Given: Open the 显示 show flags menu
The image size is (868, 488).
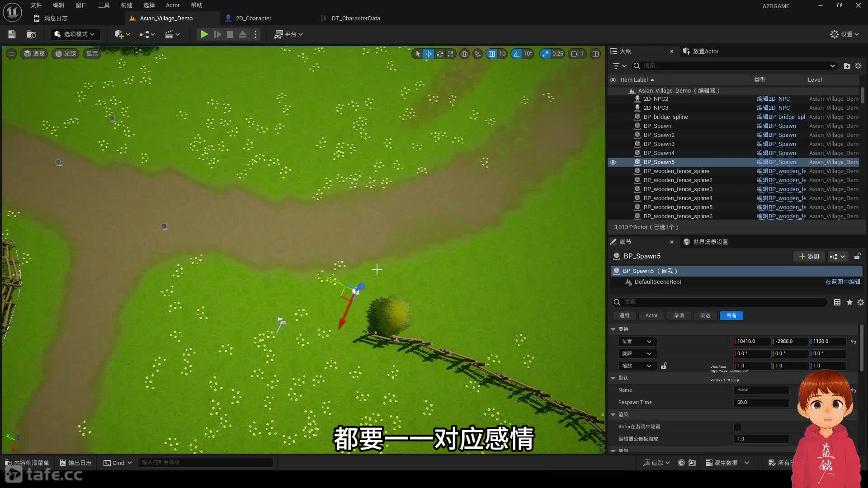Looking at the screenshot, I should point(92,54).
